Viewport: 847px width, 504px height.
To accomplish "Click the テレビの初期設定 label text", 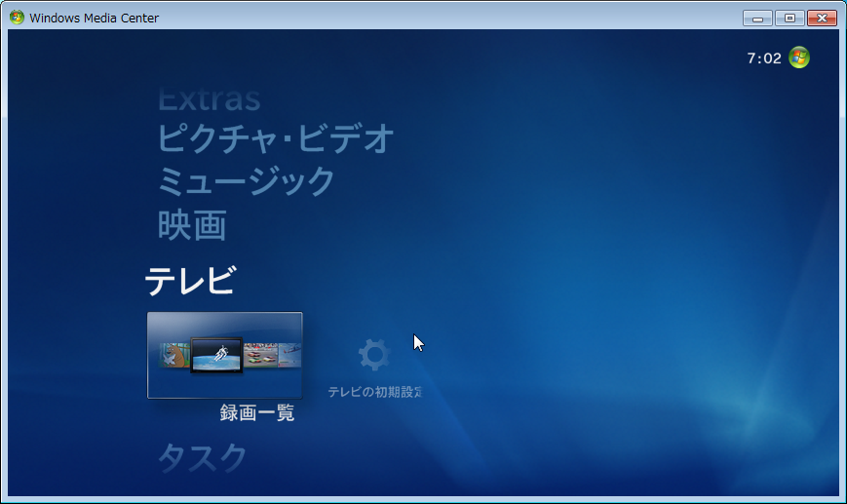I will point(375,392).
